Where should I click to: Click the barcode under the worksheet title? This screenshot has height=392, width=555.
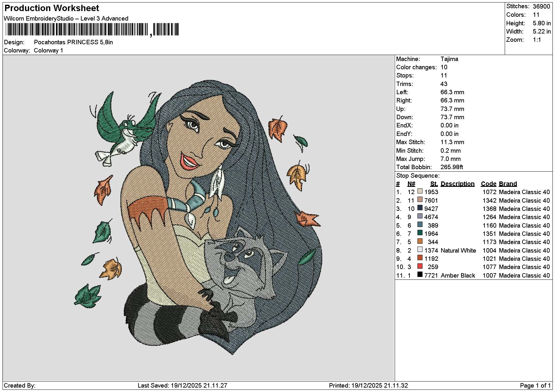(92, 30)
